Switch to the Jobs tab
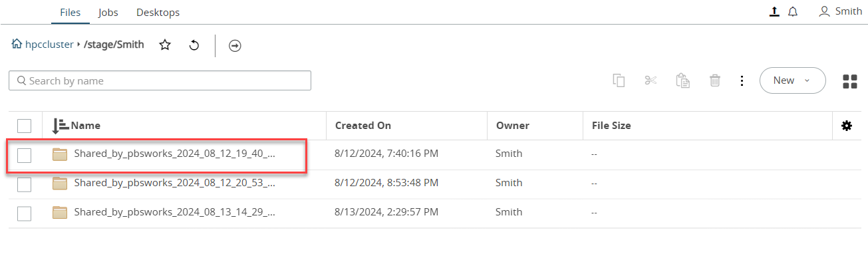 tap(108, 12)
